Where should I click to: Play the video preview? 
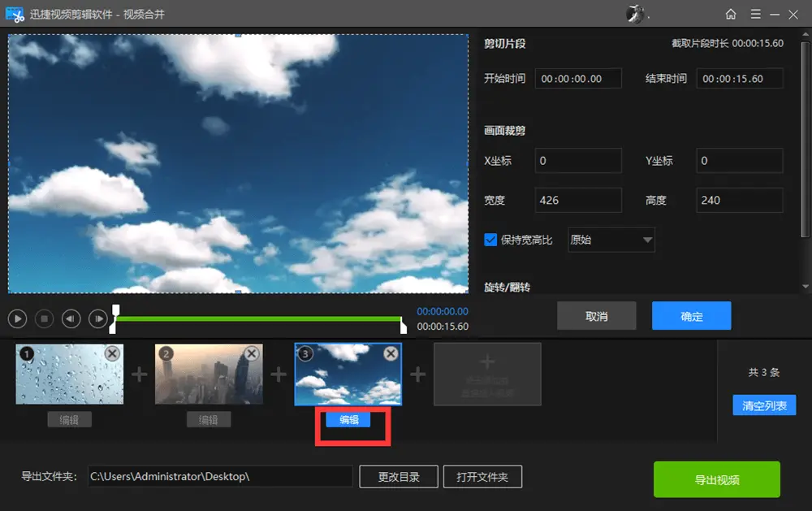(x=17, y=318)
